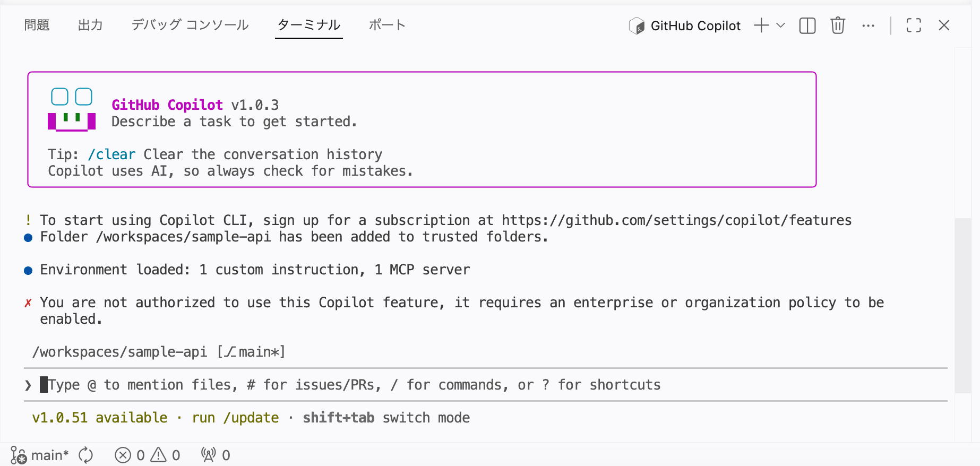
Task: Click the 'shift+tab switch mode' hint
Action: click(386, 418)
